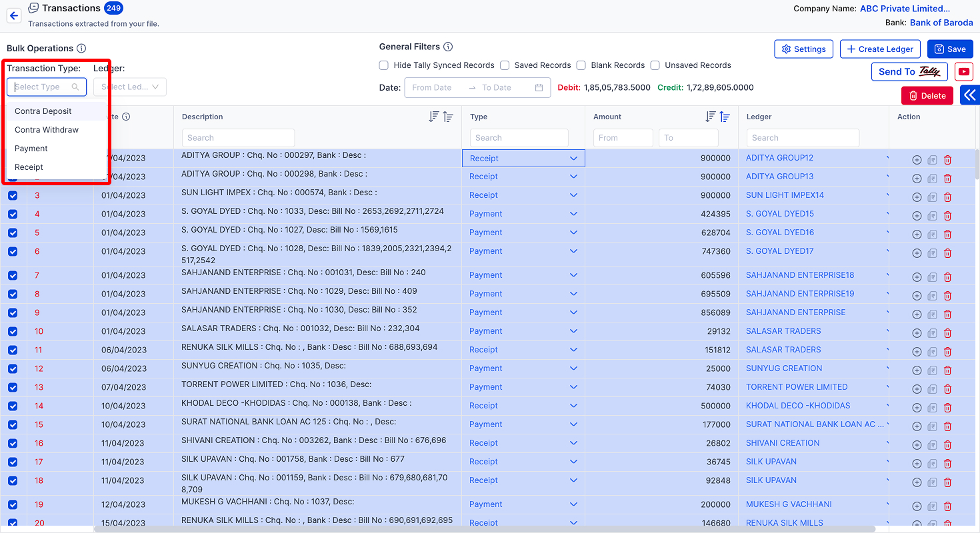This screenshot has height=533, width=980.
Task: Select Contra Deposit from the type list
Action: pyautogui.click(x=57, y=111)
